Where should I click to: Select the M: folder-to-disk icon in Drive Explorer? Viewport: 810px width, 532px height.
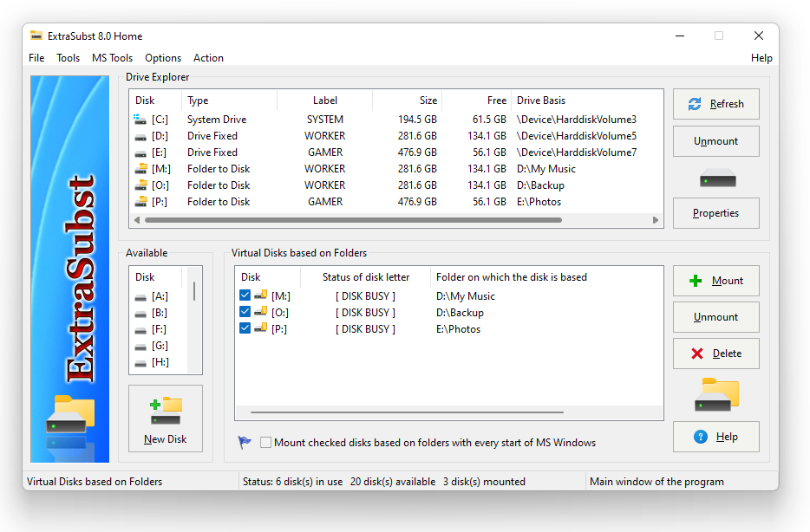(x=140, y=169)
